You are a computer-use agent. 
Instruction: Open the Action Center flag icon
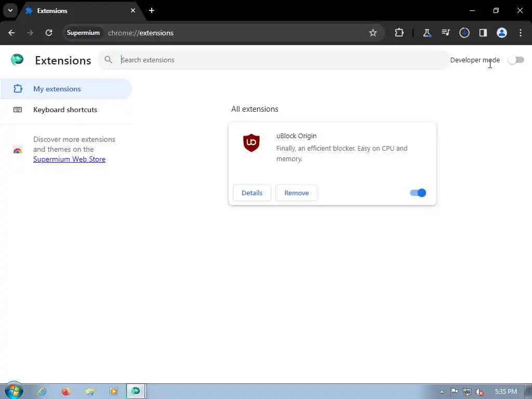pos(454,392)
